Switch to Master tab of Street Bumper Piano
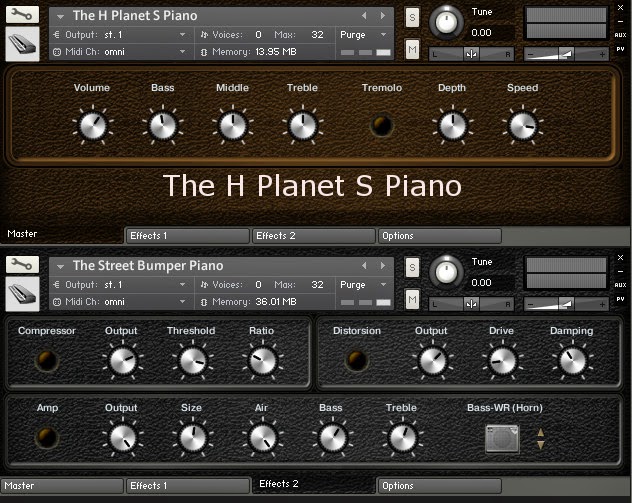Image resolution: width=632 pixels, height=503 pixels. (61, 486)
